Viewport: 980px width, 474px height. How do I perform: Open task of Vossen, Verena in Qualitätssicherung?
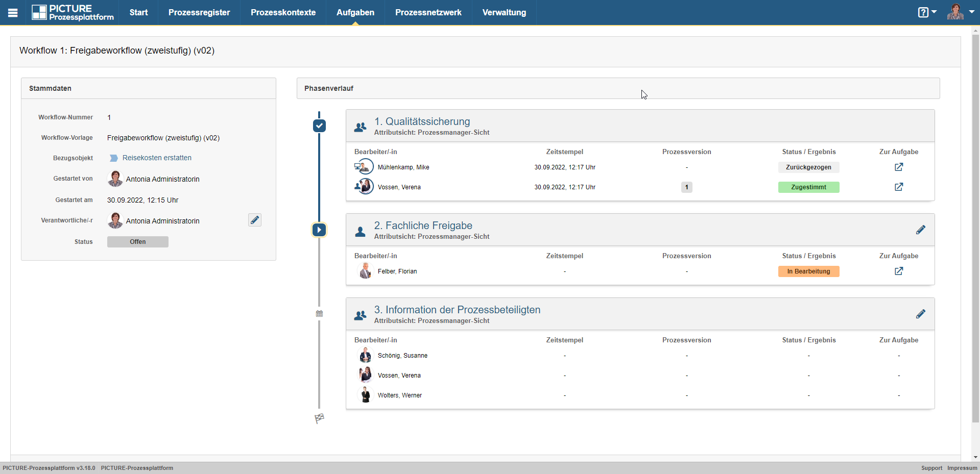coord(898,187)
